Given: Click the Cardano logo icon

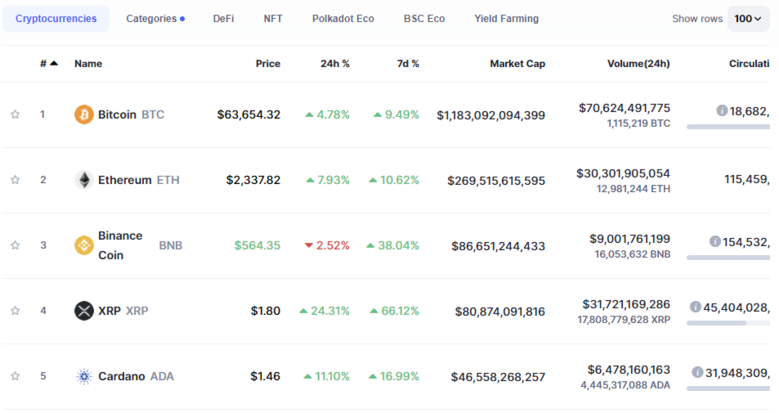Looking at the screenshot, I should [84, 377].
